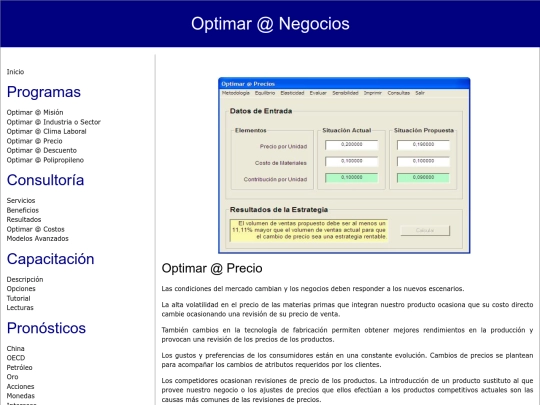Click Salir menu in the screenshot

(x=420, y=93)
